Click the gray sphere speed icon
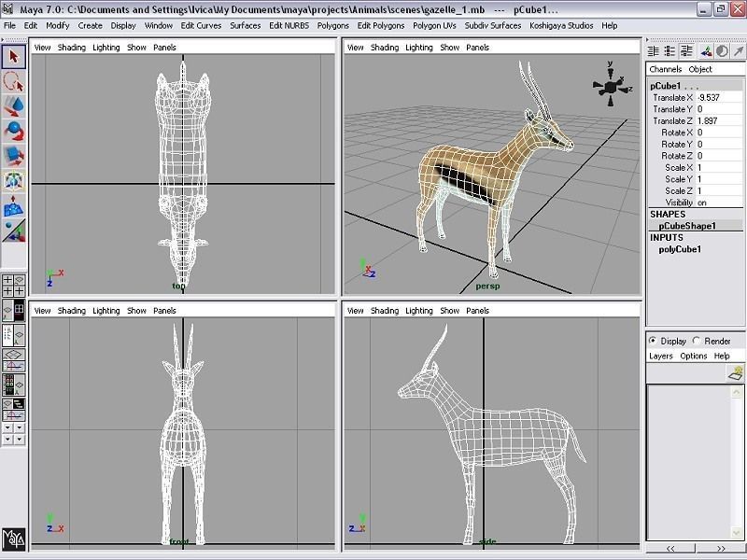The height and width of the screenshot is (560, 747). [x=722, y=51]
